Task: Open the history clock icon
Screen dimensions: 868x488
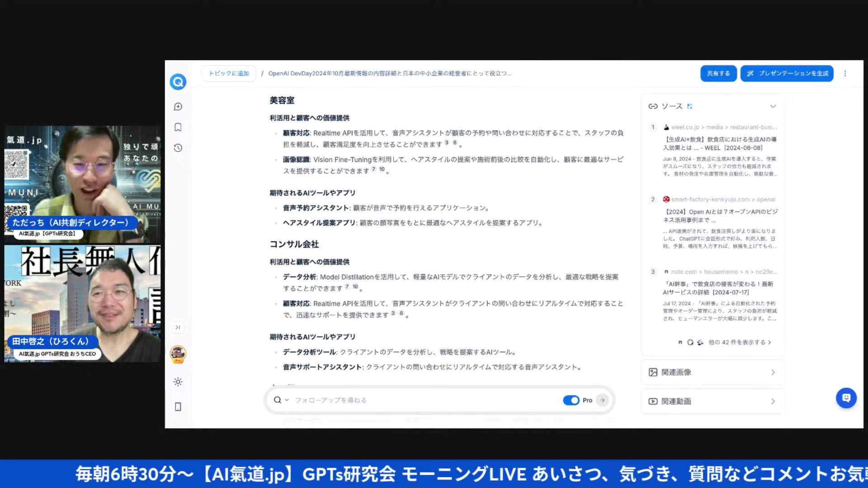Action: 178,148
